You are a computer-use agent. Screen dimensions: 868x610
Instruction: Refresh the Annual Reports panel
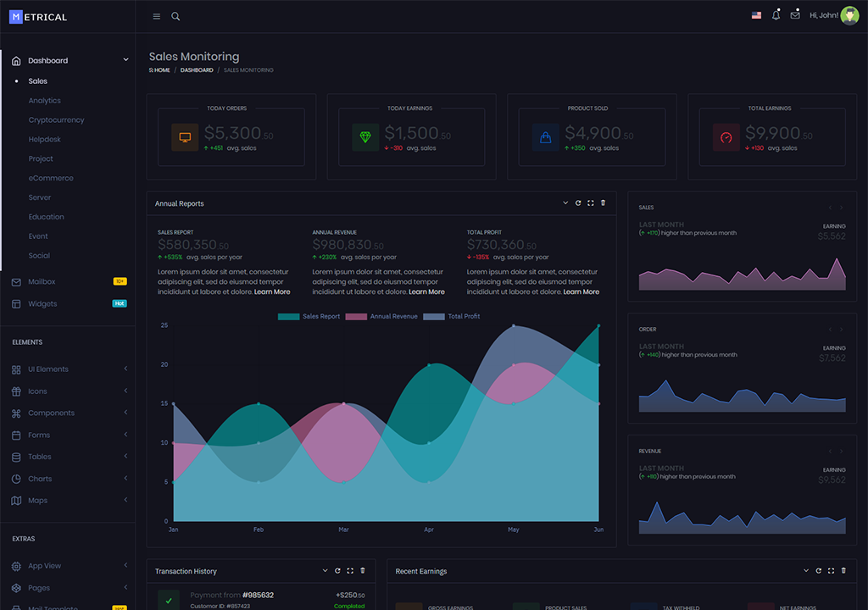tap(578, 203)
